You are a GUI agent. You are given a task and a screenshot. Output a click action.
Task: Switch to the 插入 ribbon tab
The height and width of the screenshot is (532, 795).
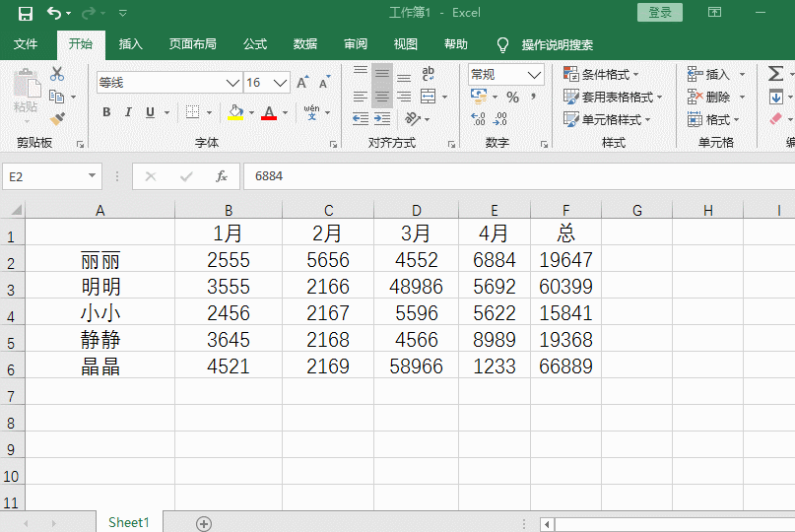(130, 44)
